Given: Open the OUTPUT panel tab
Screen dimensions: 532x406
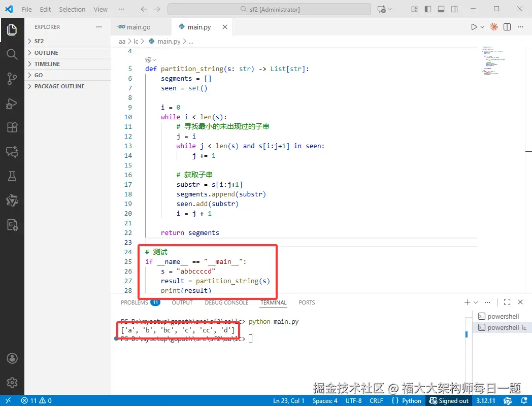Looking at the screenshot, I should (x=182, y=302).
